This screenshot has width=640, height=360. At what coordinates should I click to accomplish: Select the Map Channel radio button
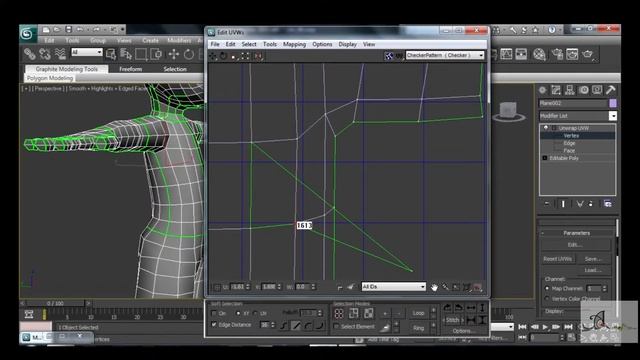click(547, 288)
